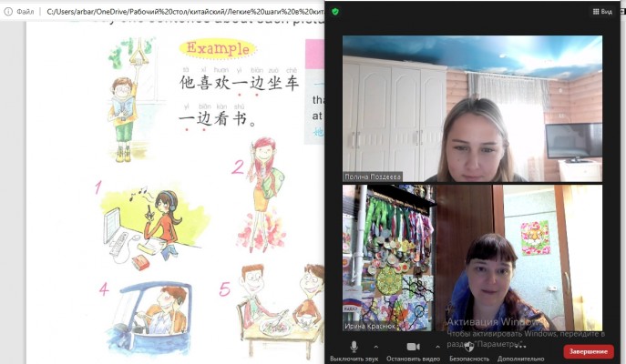The height and width of the screenshot is (364, 626).
Task: Click the file path address bar
Action: 185,12
